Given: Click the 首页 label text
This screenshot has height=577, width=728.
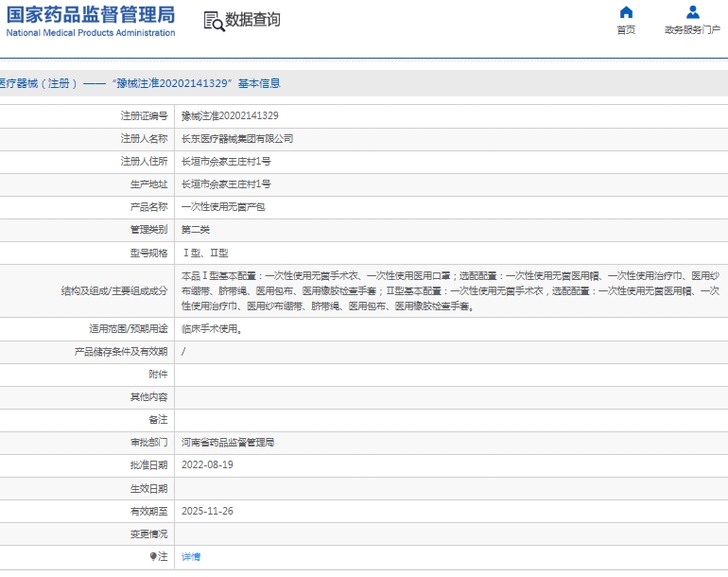Looking at the screenshot, I should 626,30.
